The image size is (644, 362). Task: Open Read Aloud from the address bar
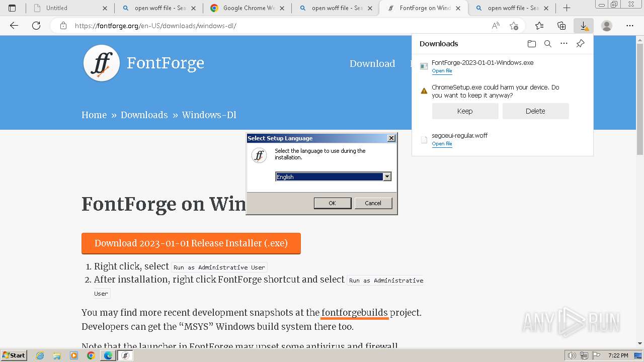496,26
